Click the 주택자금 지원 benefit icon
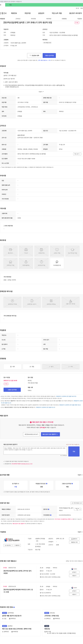 coord(11,263)
